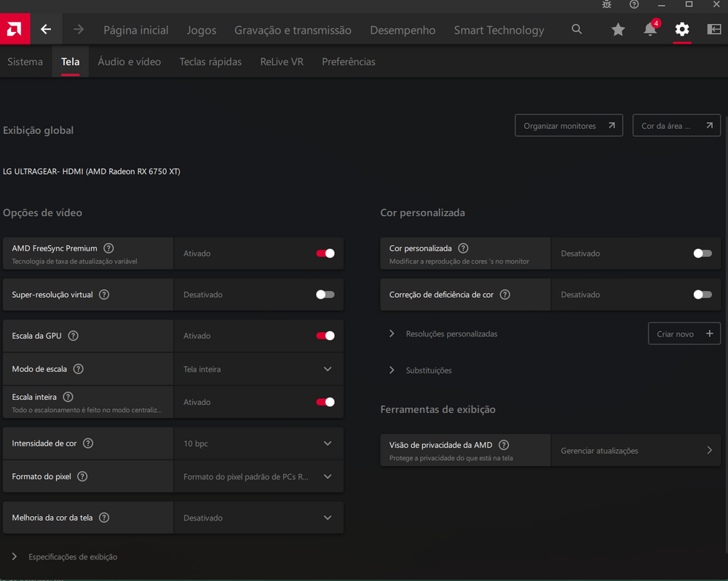Navigate back with the arrow icon
Image resolution: width=728 pixels, height=581 pixels.
tap(45, 29)
